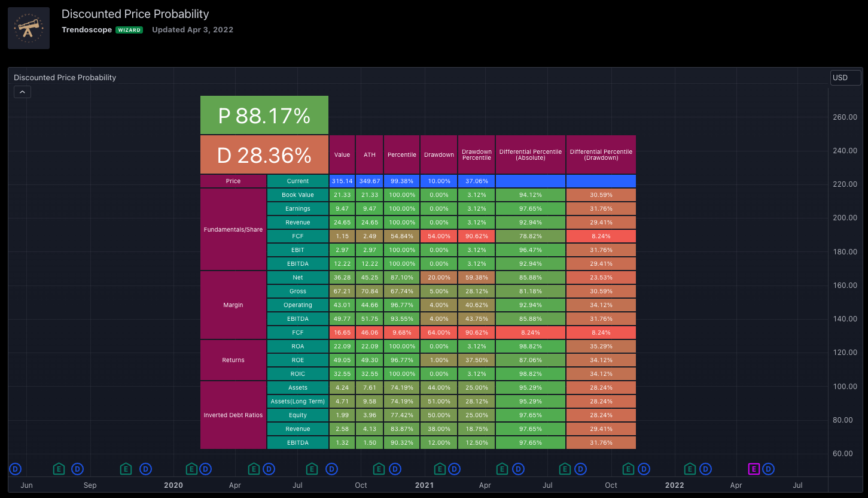Click the magenta upcoming earnings E marker
This screenshot has height=498, width=868.
(754, 469)
